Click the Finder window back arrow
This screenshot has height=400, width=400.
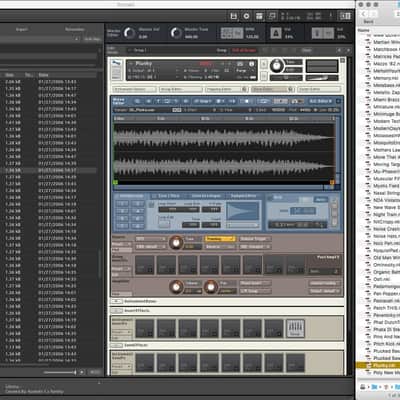pos(363,14)
